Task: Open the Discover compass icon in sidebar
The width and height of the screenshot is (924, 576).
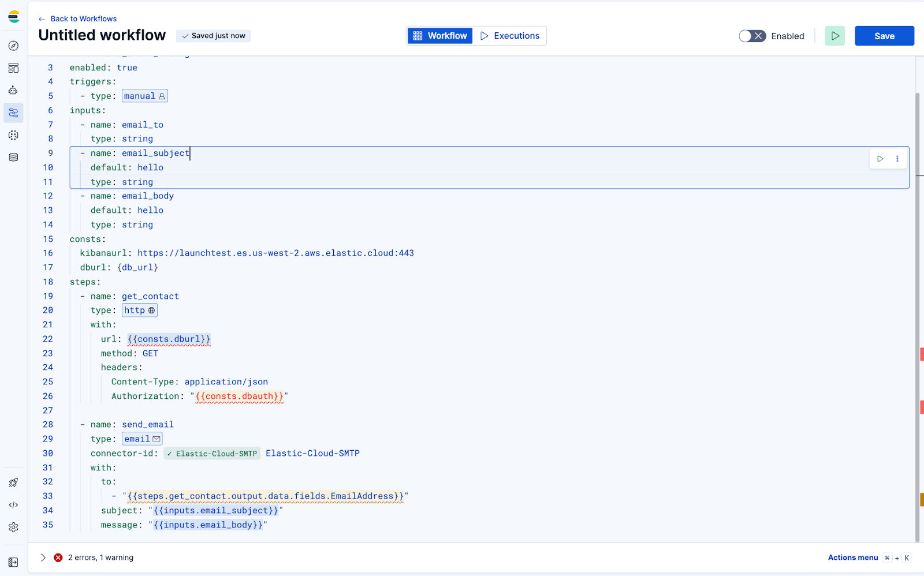Action: [x=13, y=46]
